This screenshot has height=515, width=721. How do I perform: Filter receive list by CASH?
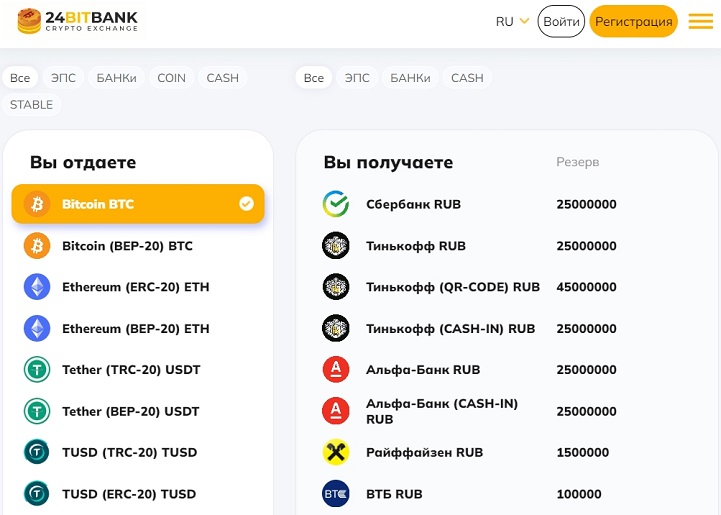[x=467, y=78]
